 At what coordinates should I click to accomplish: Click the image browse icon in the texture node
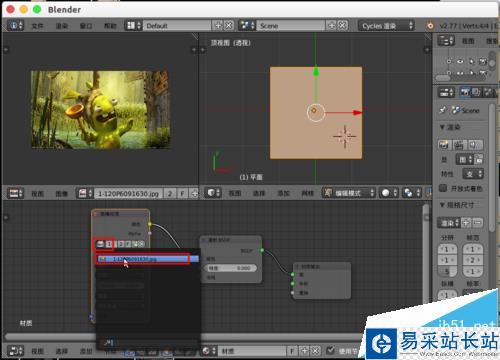tap(100, 244)
